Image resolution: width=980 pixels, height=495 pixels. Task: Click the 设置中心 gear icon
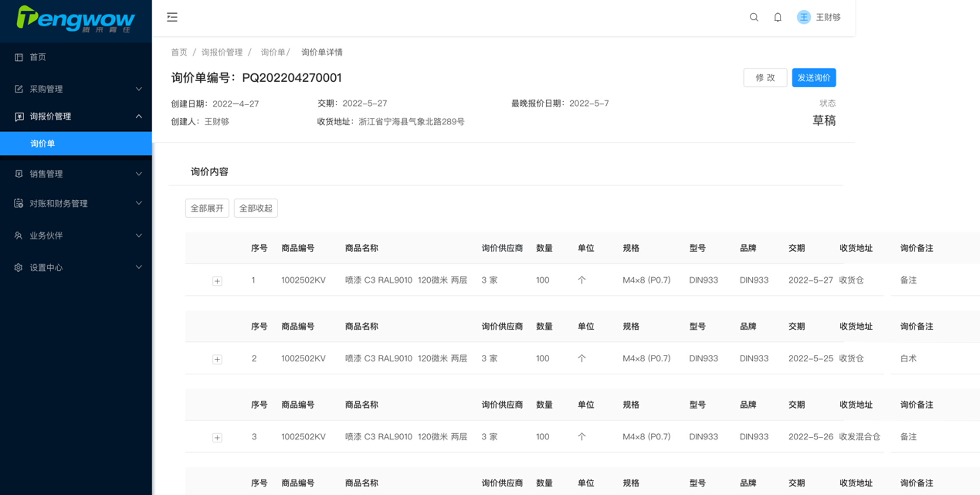(x=19, y=268)
